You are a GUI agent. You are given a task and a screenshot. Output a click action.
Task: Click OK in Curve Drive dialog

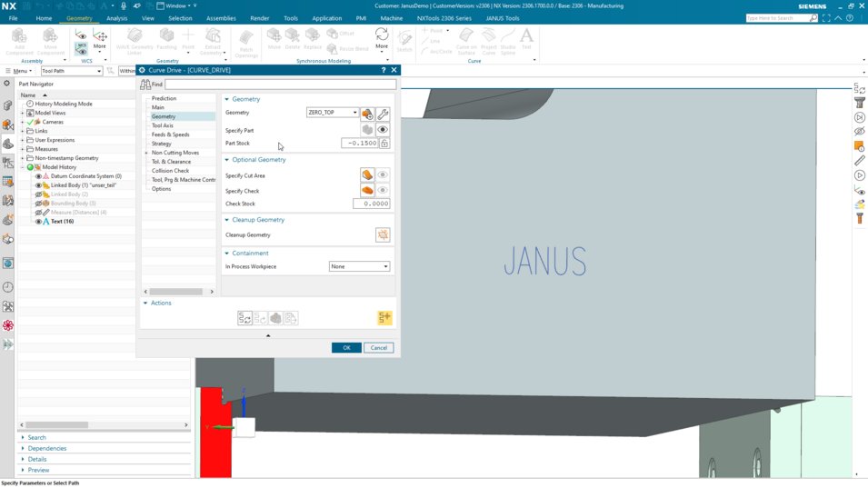click(x=346, y=348)
